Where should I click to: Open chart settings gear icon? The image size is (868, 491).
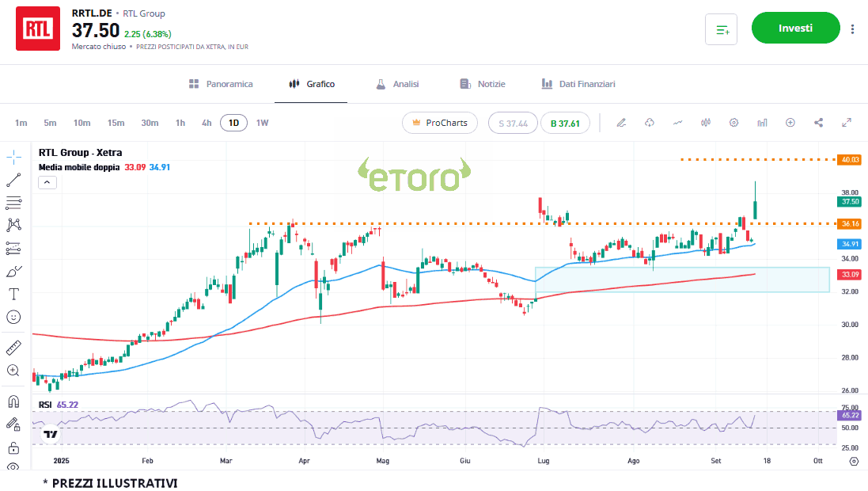point(733,123)
